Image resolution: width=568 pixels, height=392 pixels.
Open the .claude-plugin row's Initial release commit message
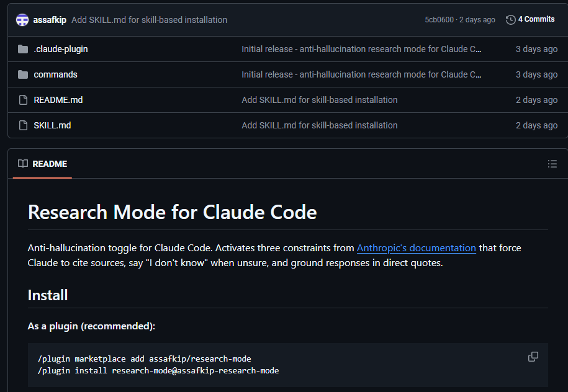click(x=361, y=49)
